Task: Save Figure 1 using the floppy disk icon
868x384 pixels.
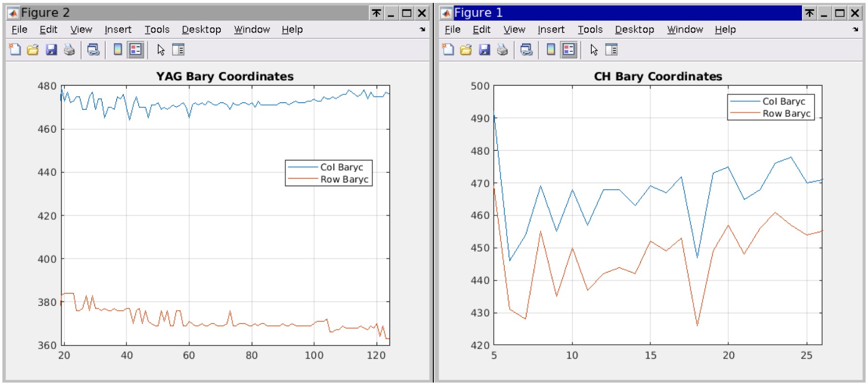Action: [484, 50]
